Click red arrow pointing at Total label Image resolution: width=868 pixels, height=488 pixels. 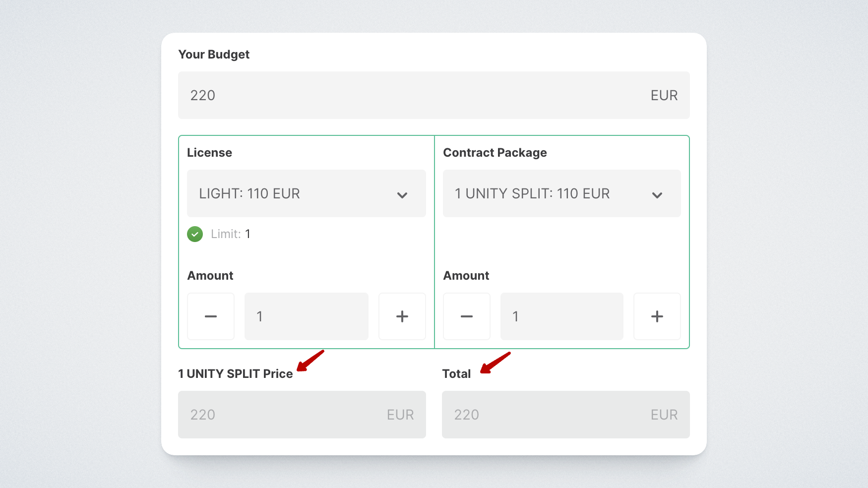pos(495,363)
